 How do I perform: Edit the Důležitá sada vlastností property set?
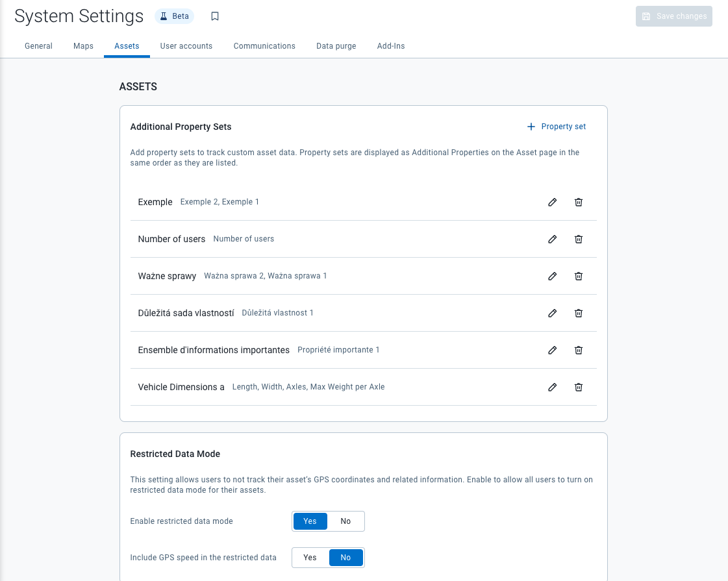552,313
